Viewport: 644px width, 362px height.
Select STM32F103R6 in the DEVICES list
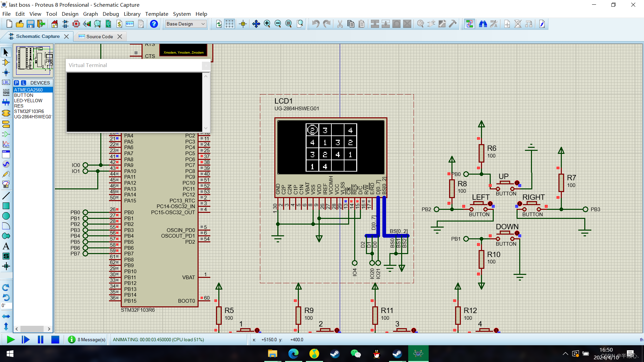coord(30,111)
